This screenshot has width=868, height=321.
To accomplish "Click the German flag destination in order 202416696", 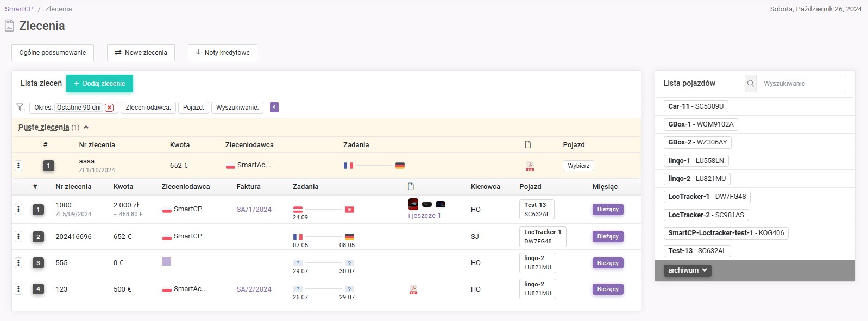I will point(349,237).
